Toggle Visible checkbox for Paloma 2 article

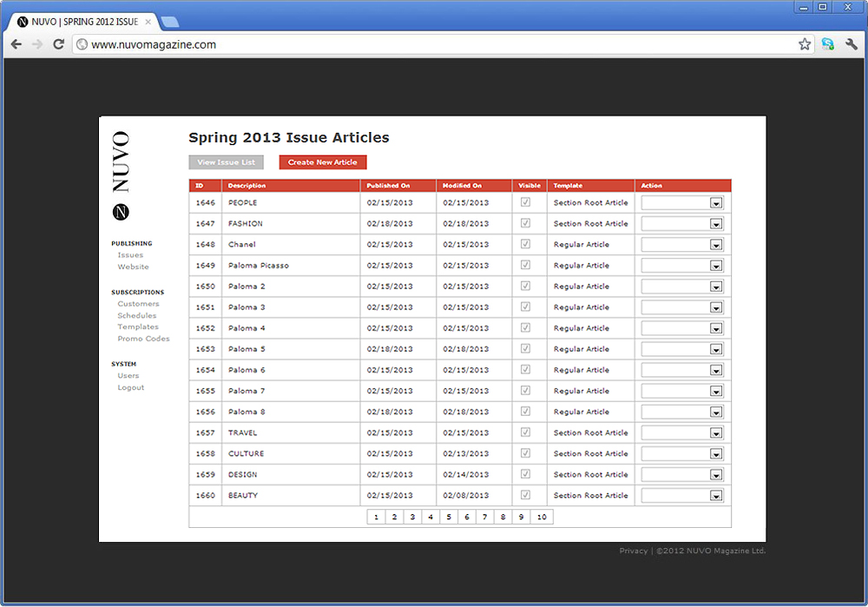click(525, 286)
